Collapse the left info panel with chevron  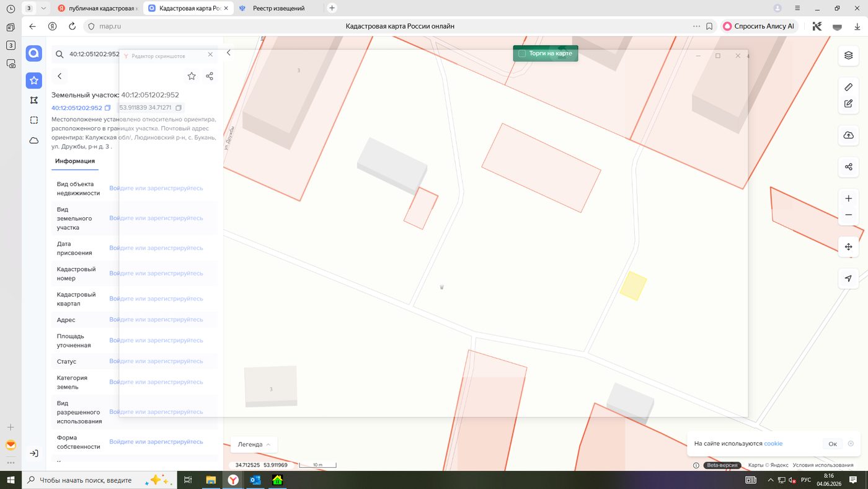point(228,53)
